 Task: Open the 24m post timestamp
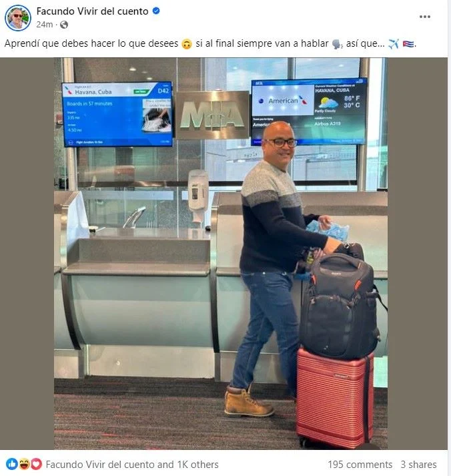pos(44,25)
